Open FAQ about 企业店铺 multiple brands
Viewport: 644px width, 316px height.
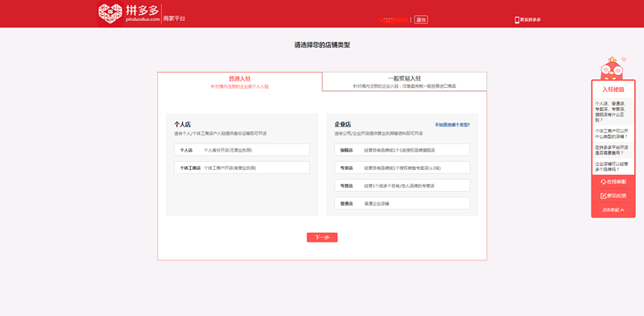coord(612,166)
